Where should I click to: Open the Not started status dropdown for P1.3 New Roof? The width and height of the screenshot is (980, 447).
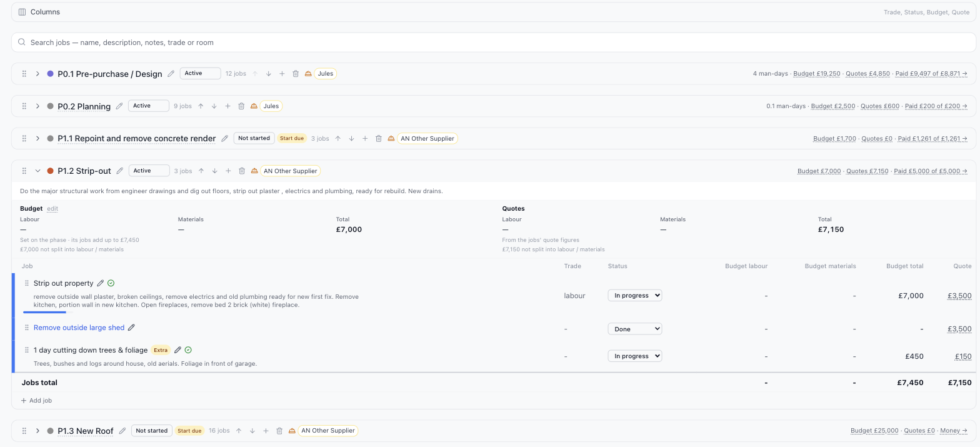click(x=152, y=431)
